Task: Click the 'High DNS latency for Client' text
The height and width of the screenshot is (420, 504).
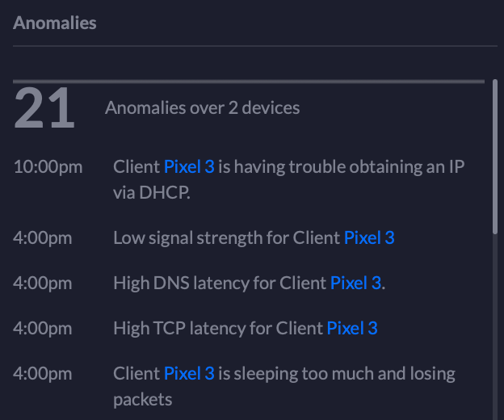Action: 220,283
